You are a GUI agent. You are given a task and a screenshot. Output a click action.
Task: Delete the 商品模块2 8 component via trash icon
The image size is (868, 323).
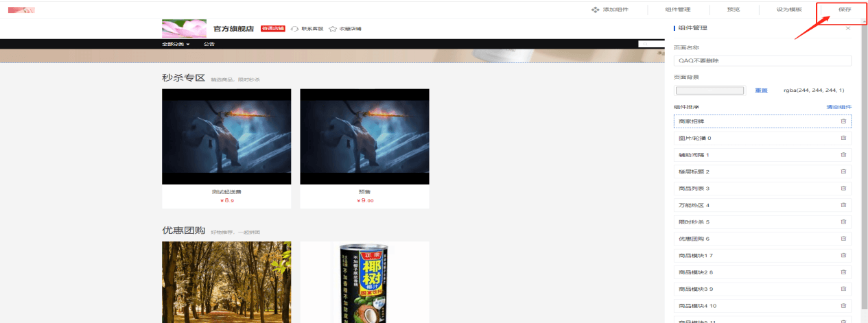coord(843,272)
